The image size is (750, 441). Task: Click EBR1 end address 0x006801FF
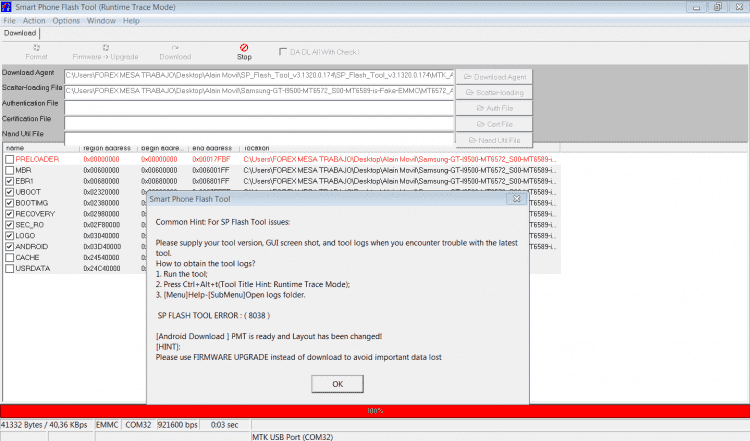[211, 181]
